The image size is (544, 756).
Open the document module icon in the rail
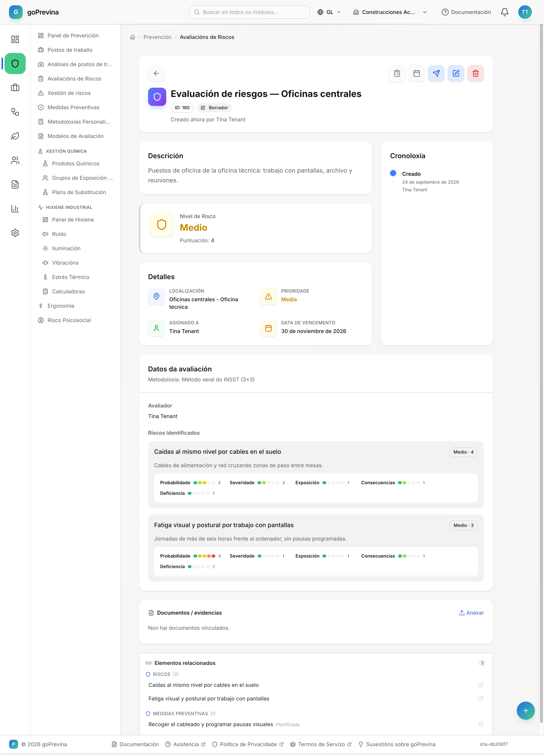[x=15, y=184]
